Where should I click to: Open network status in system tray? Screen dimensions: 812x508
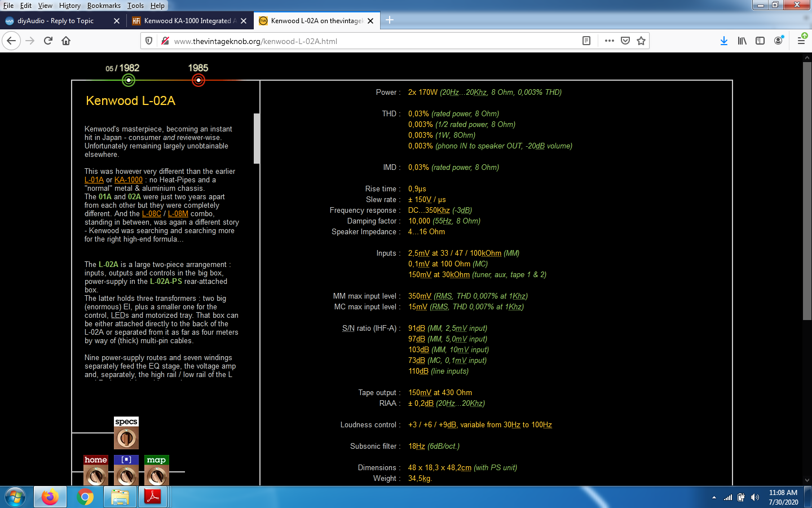tap(728, 497)
